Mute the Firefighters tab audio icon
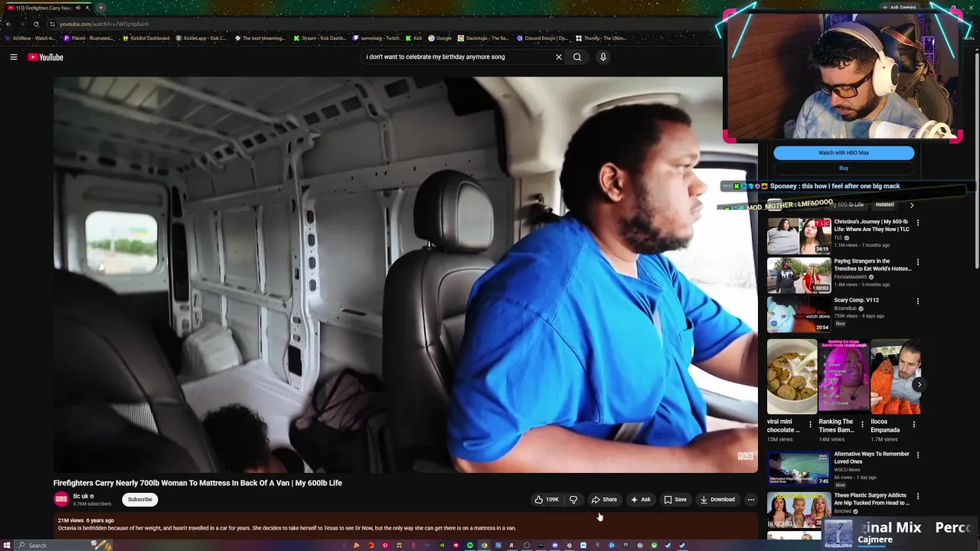This screenshot has width=980, height=551. [77, 8]
